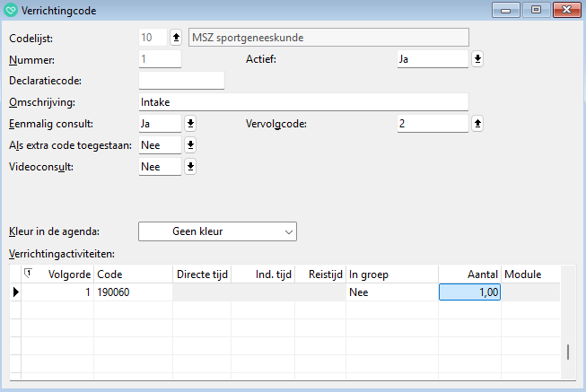Click the Module column header

coord(530,274)
